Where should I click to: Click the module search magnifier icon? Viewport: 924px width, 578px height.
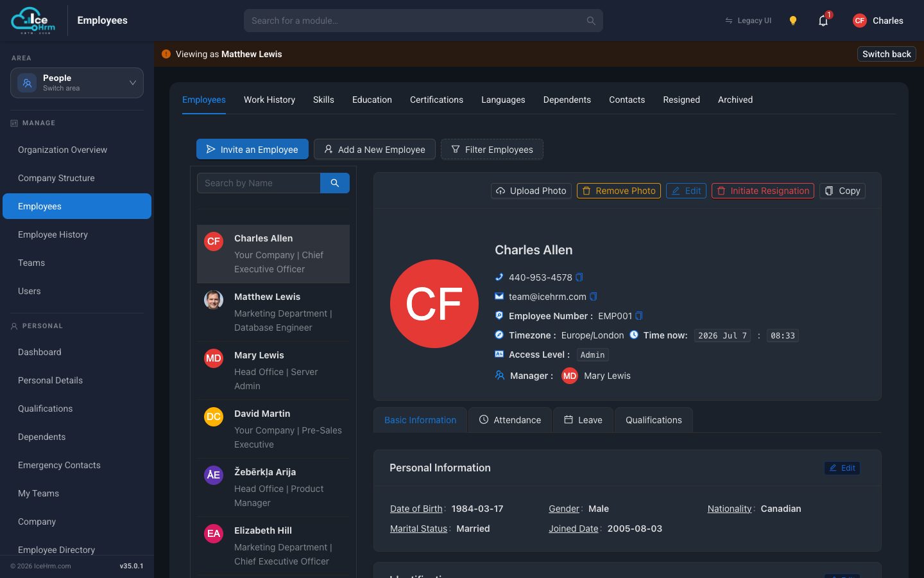tap(591, 21)
